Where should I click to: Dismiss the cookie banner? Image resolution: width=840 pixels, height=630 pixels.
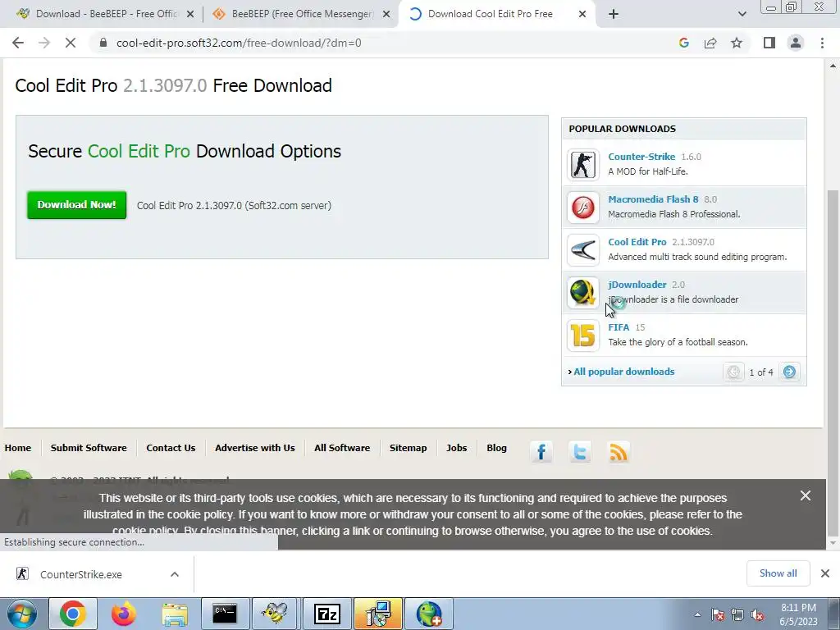806,495
